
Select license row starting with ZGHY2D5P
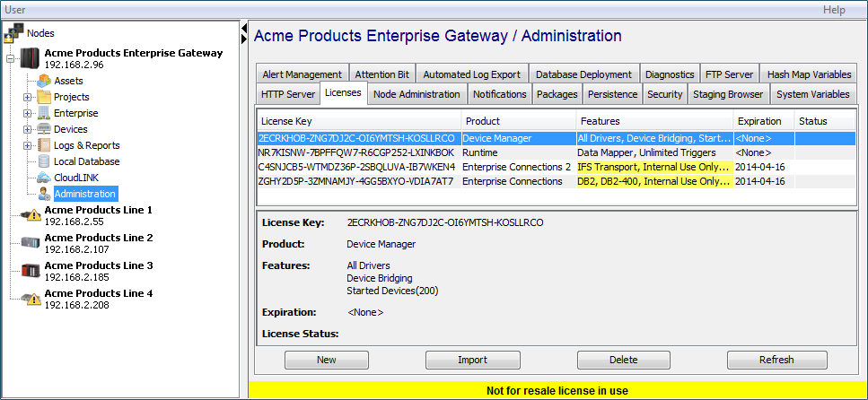(x=557, y=181)
